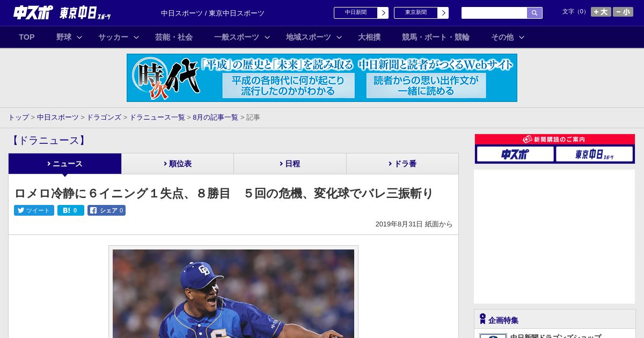Viewport: 644px width, 338px height.
Task: Click the 新聞購読のご案内 red header
Action: pyautogui.click(x=555, y=139)
